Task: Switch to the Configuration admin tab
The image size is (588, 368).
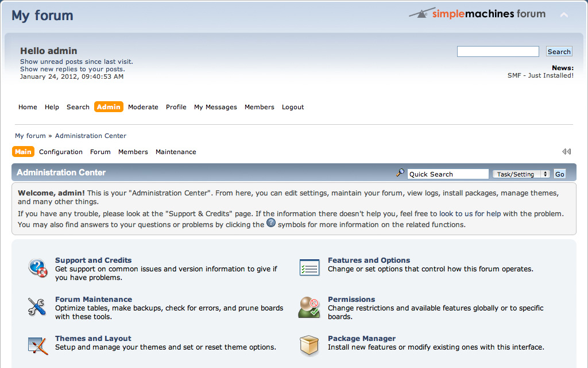Action: click(61, 152)
